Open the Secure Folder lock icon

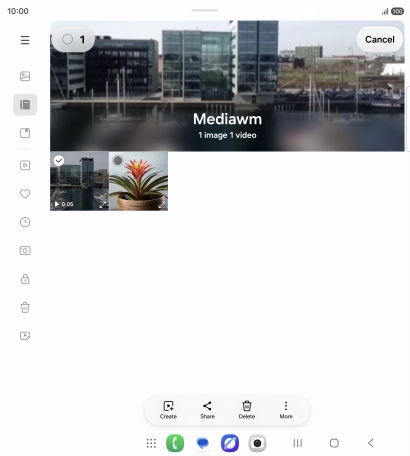click(25, 279)
